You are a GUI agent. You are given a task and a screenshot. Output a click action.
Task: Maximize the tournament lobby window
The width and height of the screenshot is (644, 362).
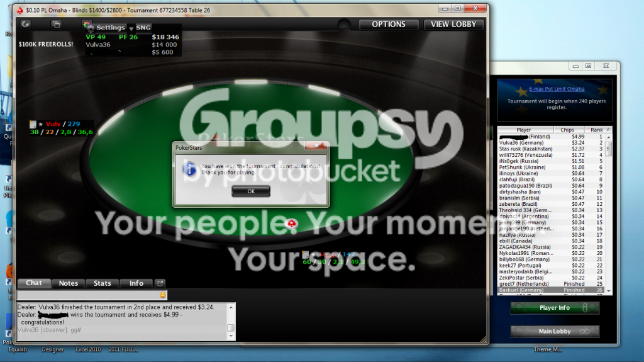588,66
